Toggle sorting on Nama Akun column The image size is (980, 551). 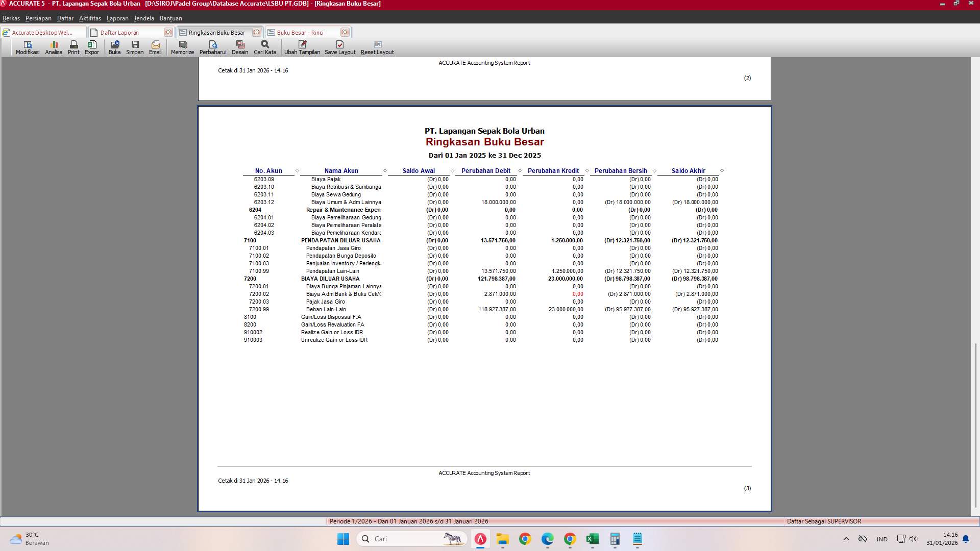384,170
